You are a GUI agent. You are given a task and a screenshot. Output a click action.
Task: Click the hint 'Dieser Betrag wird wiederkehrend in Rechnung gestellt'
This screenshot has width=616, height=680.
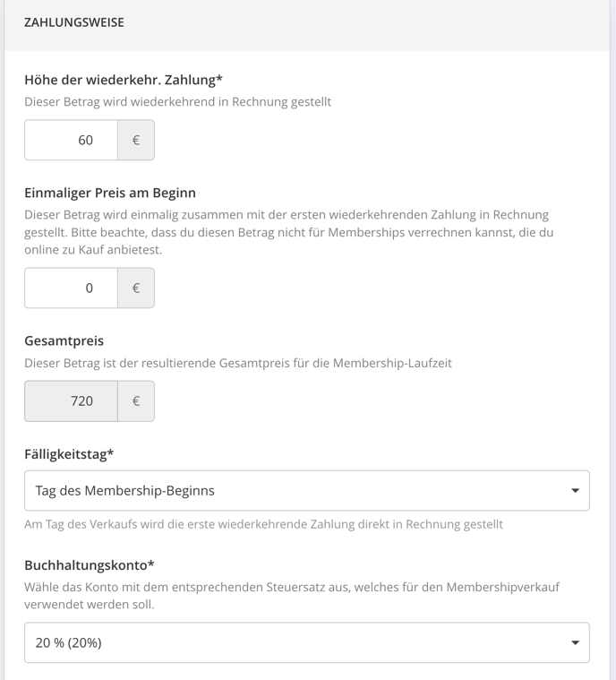(178, 102)
